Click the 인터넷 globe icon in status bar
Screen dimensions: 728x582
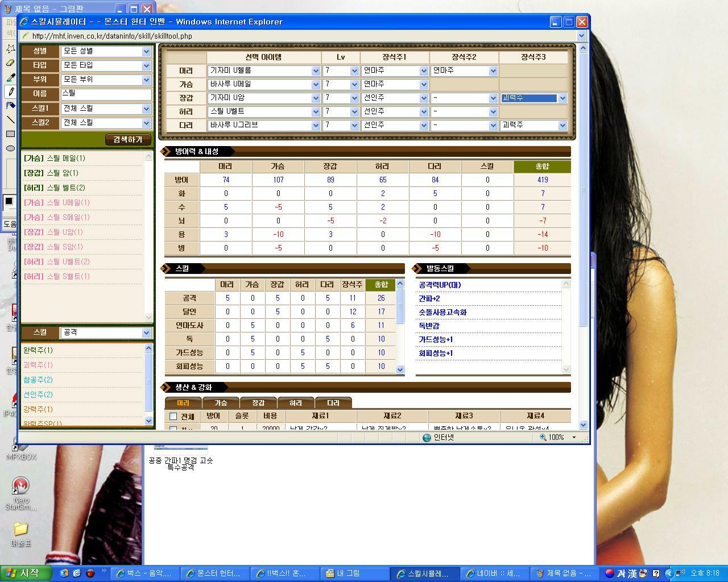pos(425,438)
